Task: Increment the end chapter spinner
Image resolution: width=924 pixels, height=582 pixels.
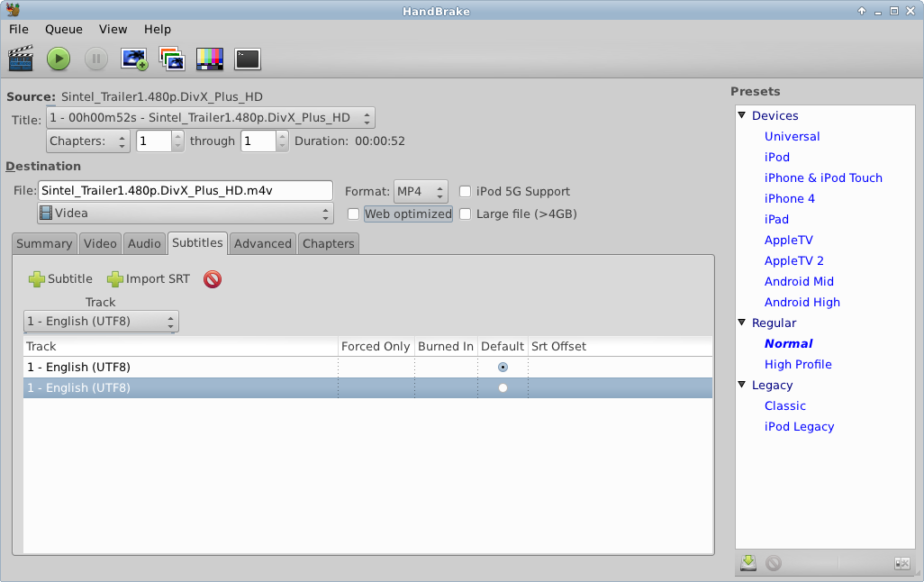Action: click(282, 136)
